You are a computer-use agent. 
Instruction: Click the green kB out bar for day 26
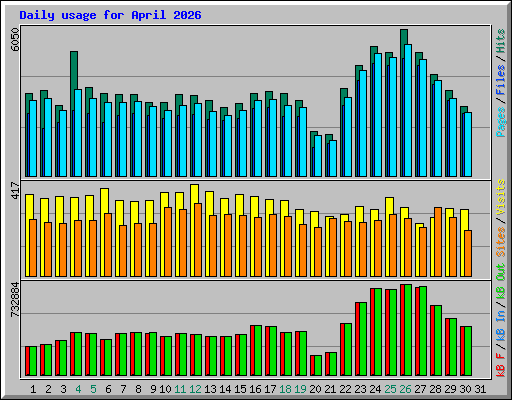click(408, 330)
